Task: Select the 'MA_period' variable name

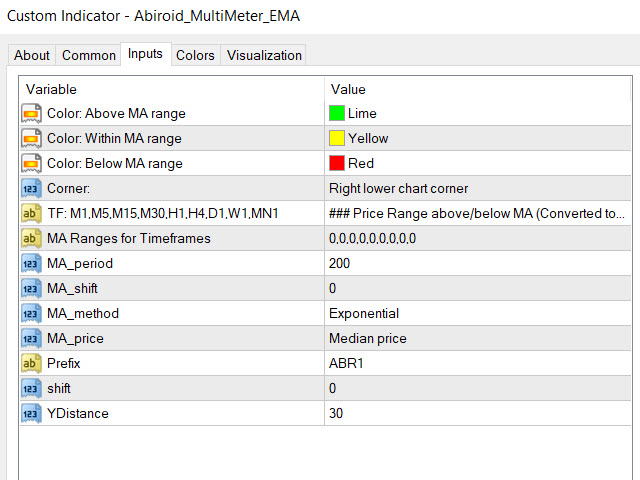Action: [x=80, y=264]
